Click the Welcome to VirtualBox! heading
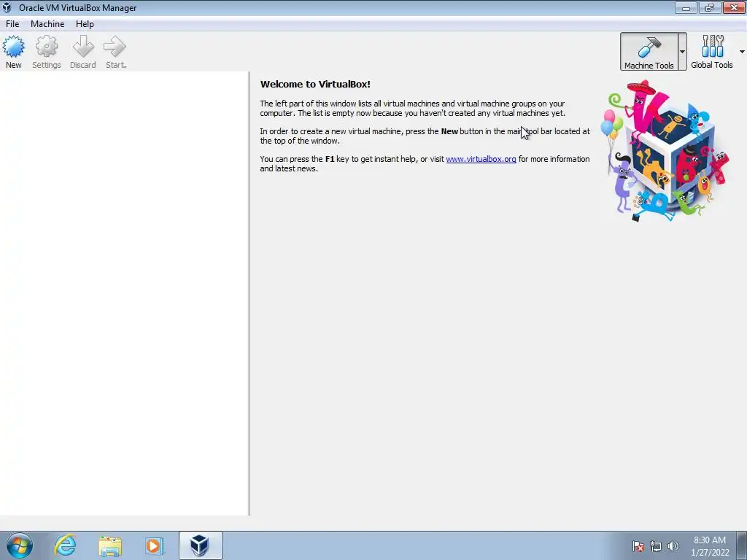This screenshot has width=747, height=560. click(315, 85)
